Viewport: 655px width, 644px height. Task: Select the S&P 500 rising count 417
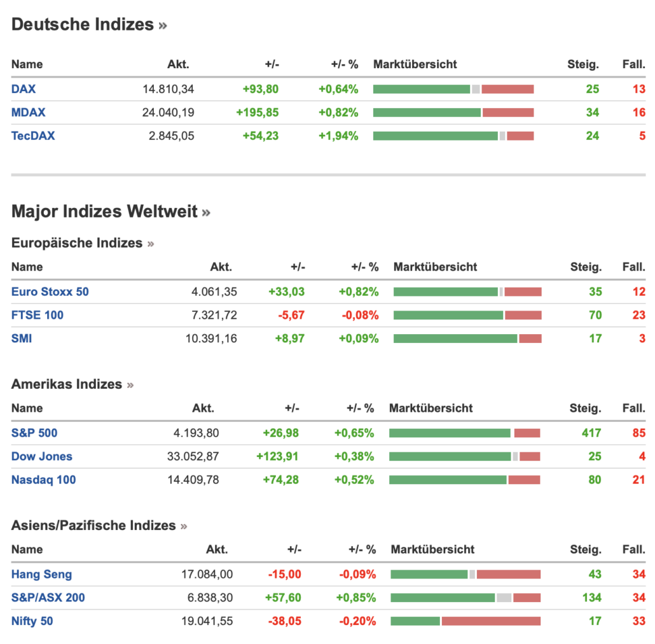pyautogui.click(x=591, y=433)
